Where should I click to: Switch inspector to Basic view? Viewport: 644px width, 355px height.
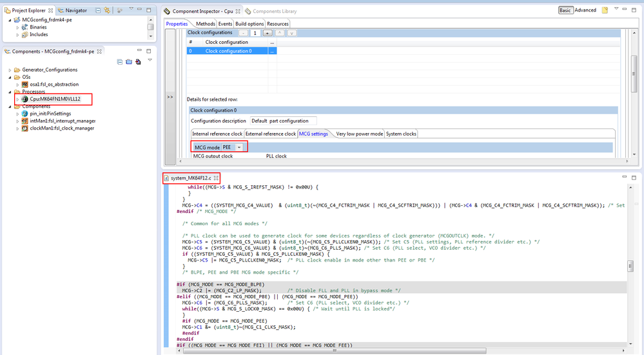[565, 10]
